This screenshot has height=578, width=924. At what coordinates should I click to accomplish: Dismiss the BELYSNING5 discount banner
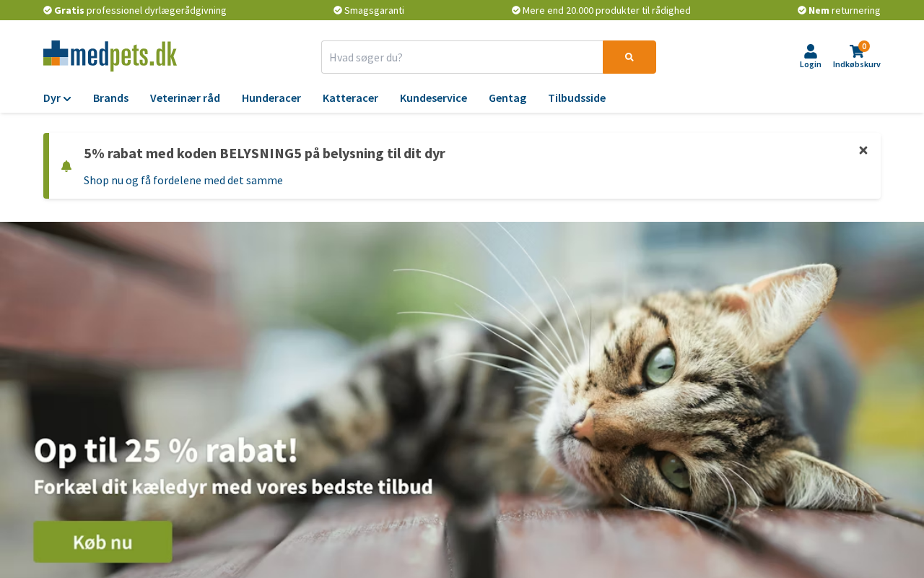863,150
